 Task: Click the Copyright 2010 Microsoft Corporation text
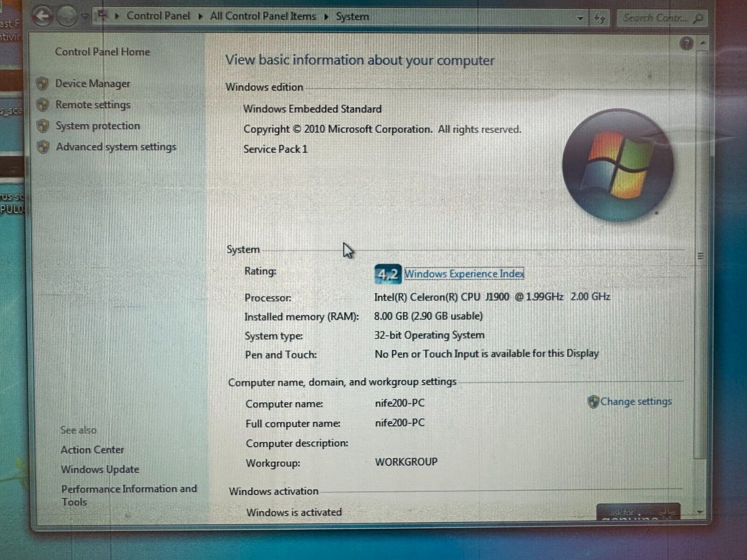pos(382,129)
